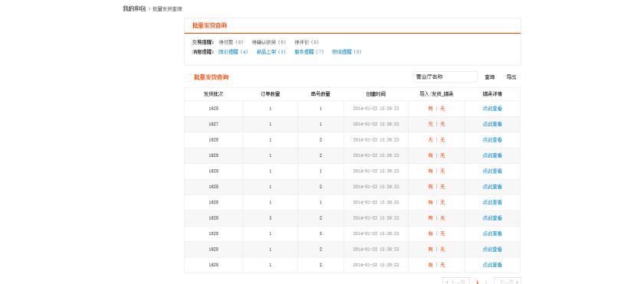Screen dimensions: 644x284
Task: Focus the 营业厅名称 search field
Action: click(445, 77)
